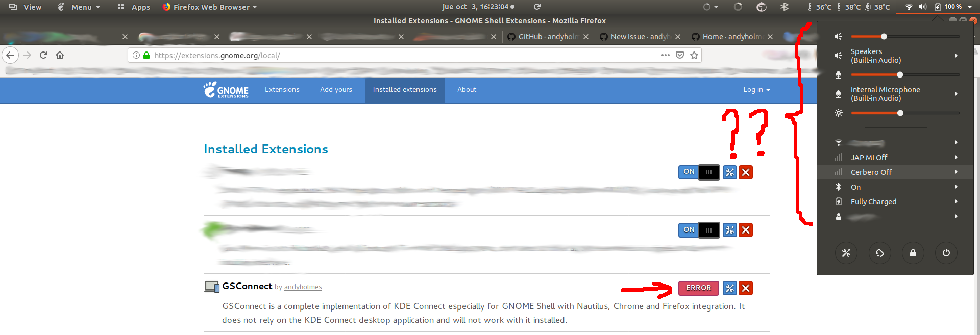
Task: Click the 100% battery status area
Action: (x=953, y=7)
